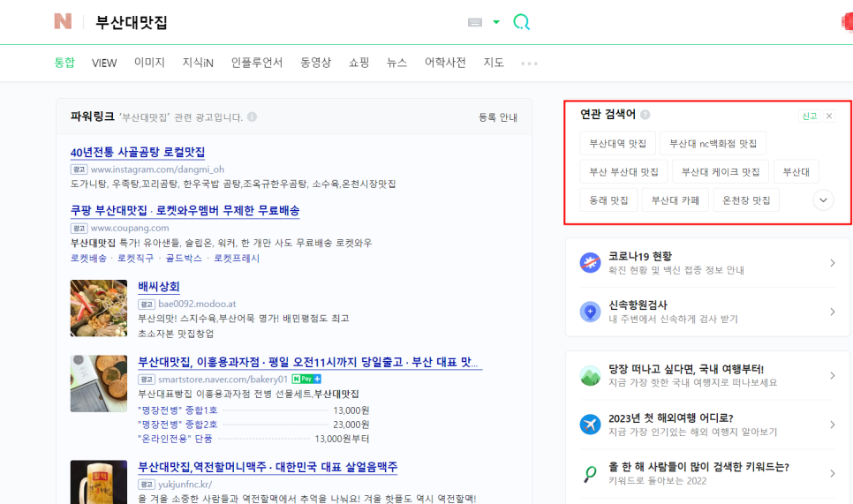Select the 부산대 카페 keyword

pos(676,200)
